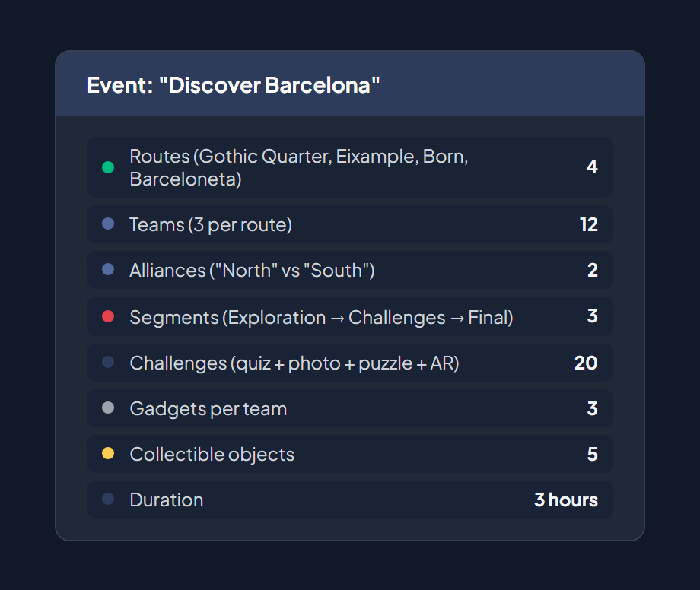Viewport: 700px width, 590px height.
Task: Click the Duration row
Action: point(348,500)
